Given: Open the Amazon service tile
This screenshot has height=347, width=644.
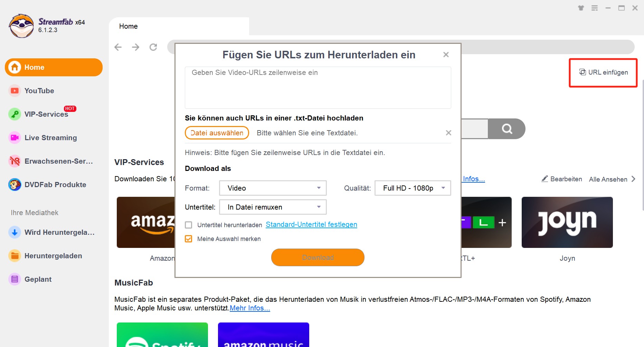Looking at the screenshot, I should 146,222.
